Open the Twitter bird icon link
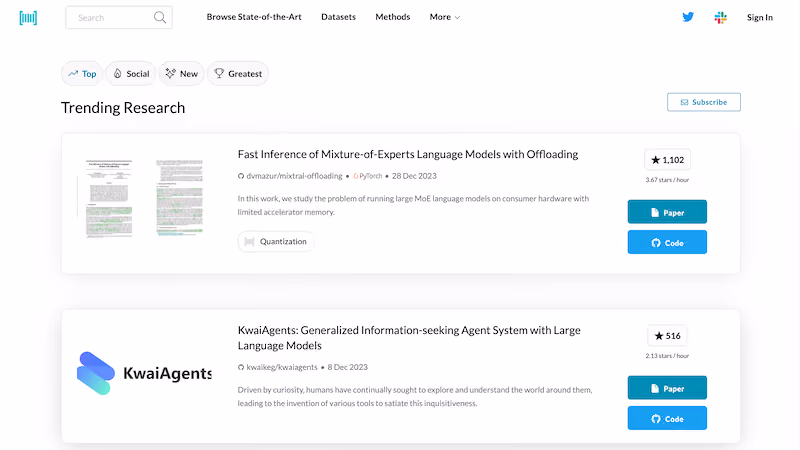 coord(688,17)
